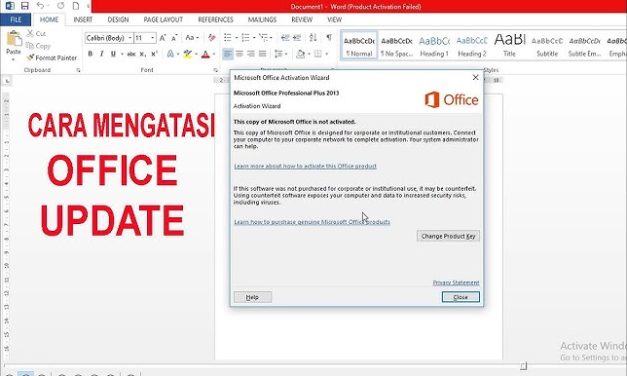The width and height of the screenshot is (627, 376).
Task: Apply paragraph Shading paint bucket
Action: [x=301, y=54]
